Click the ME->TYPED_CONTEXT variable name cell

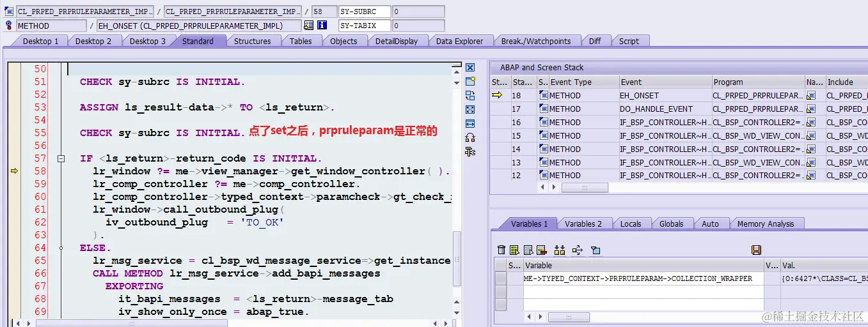coord(643,278)
